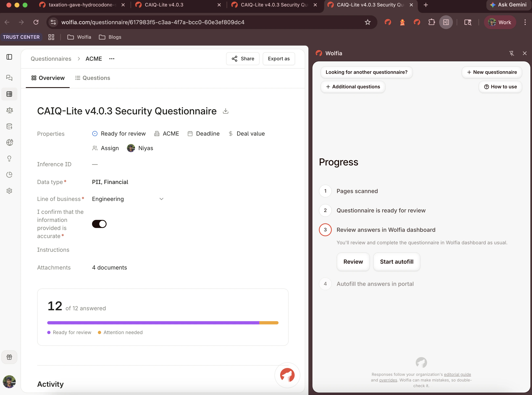Select the questionnaires table icon in sidebar
Image resolution: width=532 pixels, height=395 pixels.
[9, 94]
